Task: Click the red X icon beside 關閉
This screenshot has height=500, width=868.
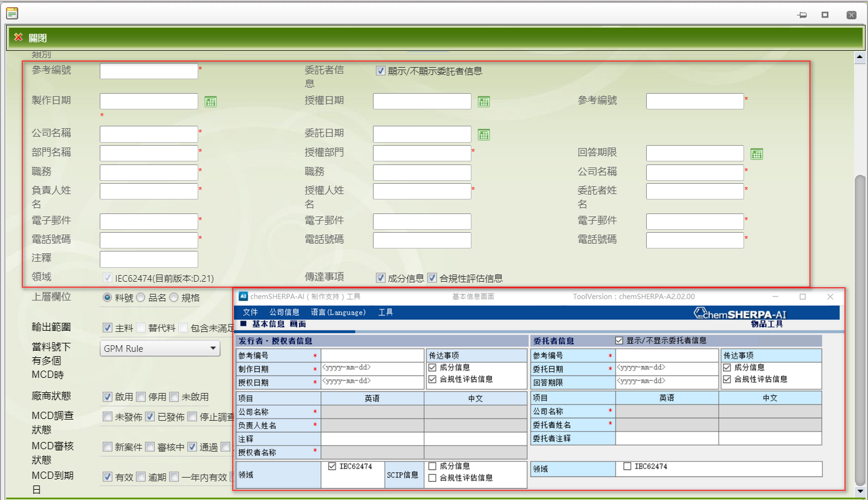Action: click(x=19, y=37)
